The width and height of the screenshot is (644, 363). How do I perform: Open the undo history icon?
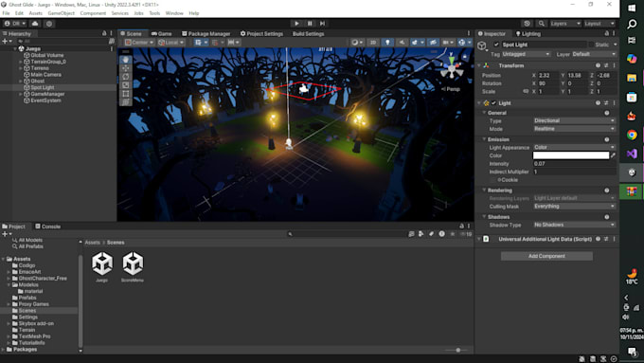[527, 24]
